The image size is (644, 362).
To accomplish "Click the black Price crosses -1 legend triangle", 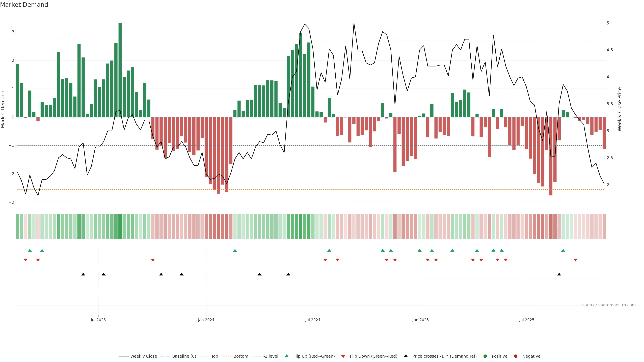I will click(406, 356).
